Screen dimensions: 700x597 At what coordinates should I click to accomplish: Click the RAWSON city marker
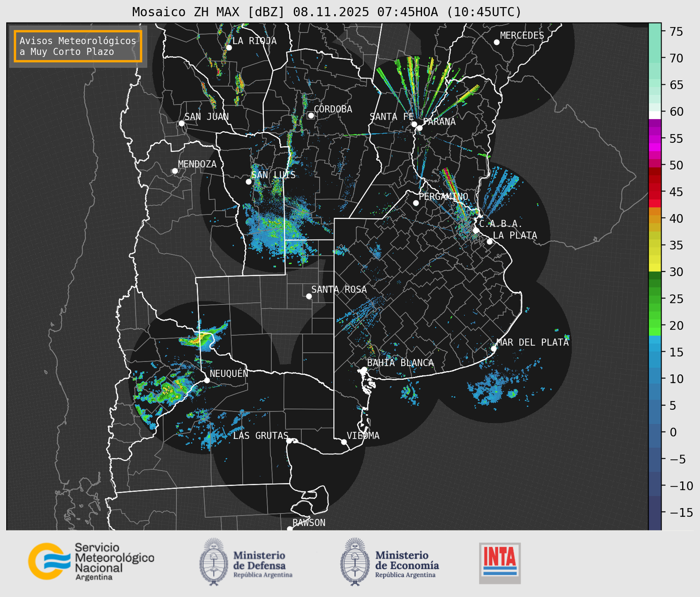coord(290,528)
